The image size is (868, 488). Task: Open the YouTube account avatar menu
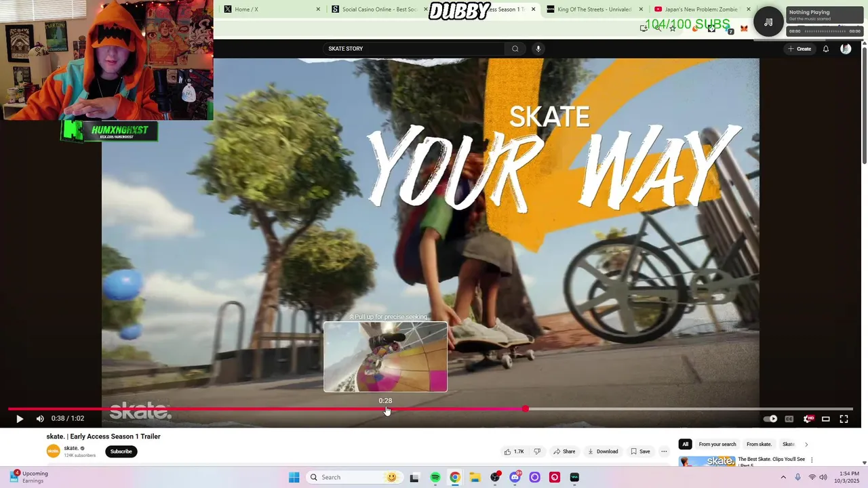click(846, 49)
